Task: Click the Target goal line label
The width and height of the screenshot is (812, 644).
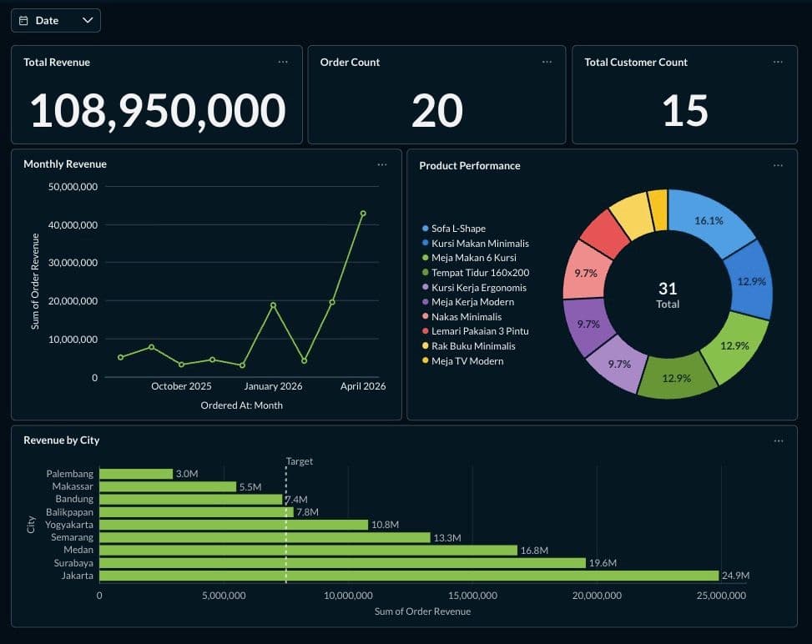Action: [x=300, y=460]
